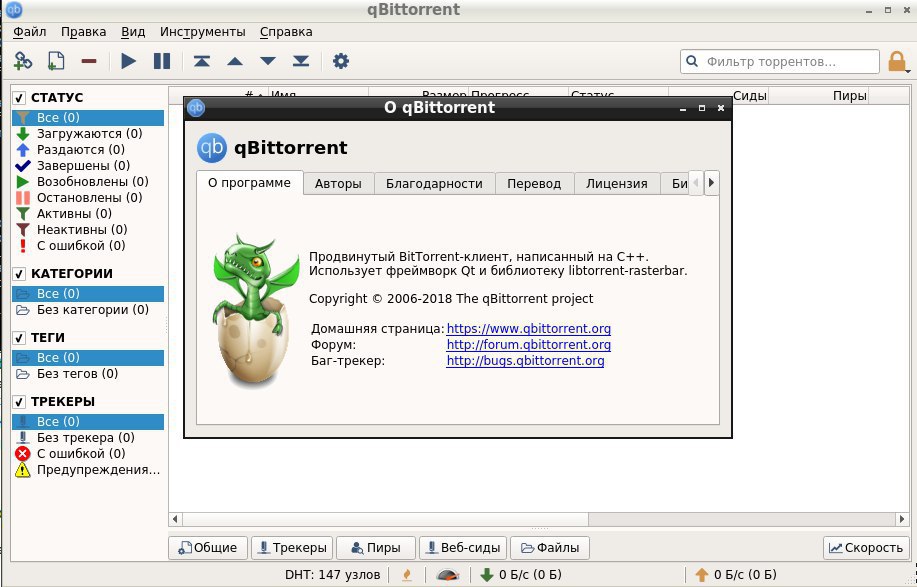Toggle the ТРЕКЕРЫ section checkbox

coord(20,402)
